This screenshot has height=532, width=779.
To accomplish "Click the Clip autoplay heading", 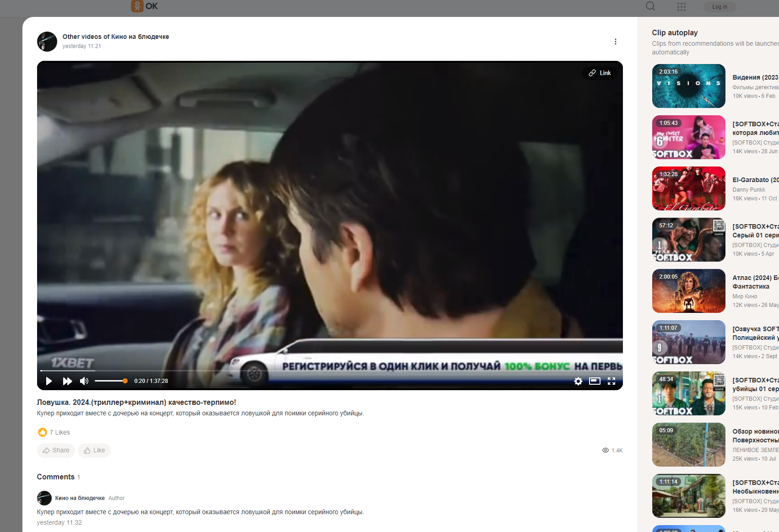I will click(675, 32).
